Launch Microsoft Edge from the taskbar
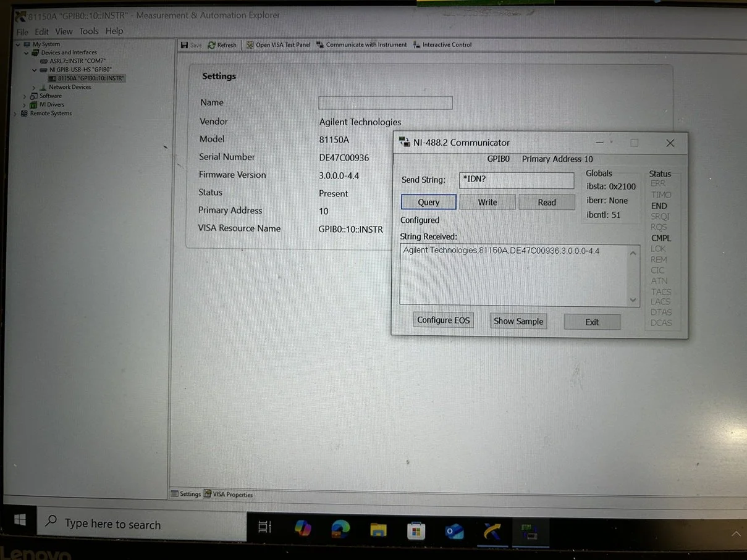 pos(340,528)
